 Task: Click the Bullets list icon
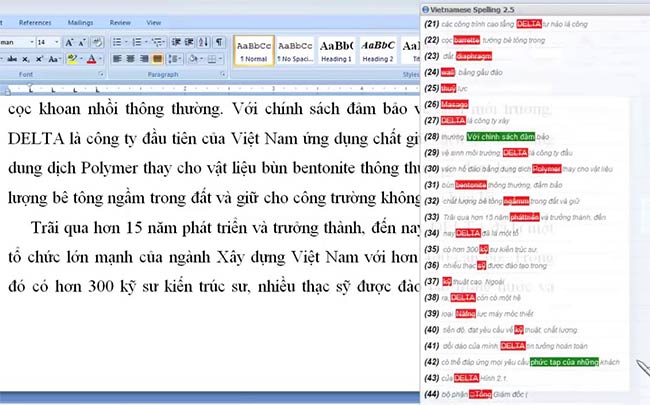[x=117, y=42]
